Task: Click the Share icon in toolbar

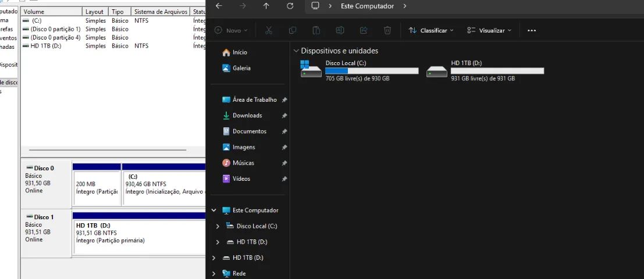Action: click(x=364, y=30)
